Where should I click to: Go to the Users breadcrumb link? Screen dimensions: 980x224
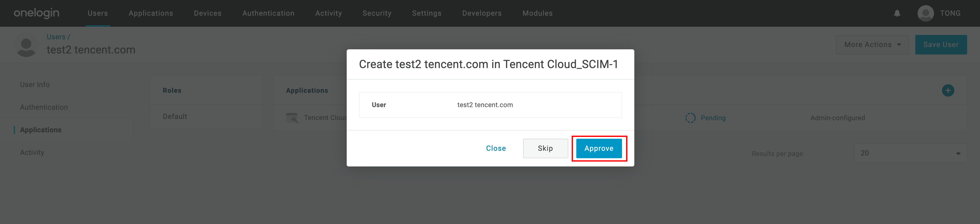coord(56,37)
